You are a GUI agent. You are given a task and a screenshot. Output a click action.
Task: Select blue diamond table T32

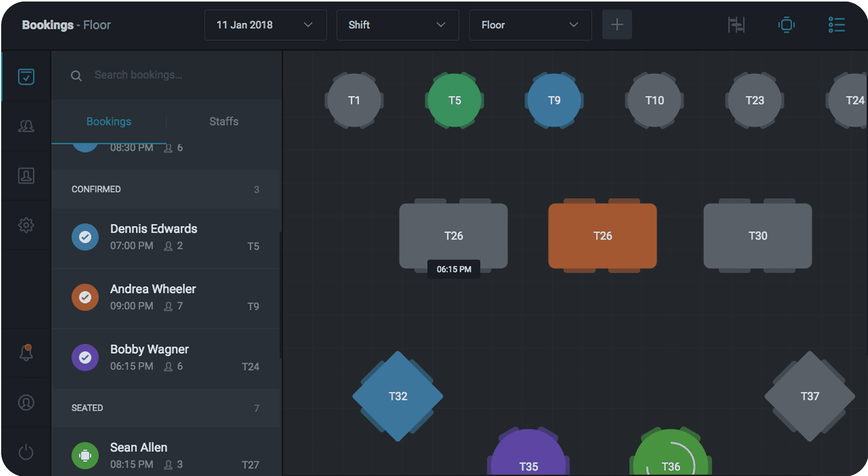click(x=398, y=396)
